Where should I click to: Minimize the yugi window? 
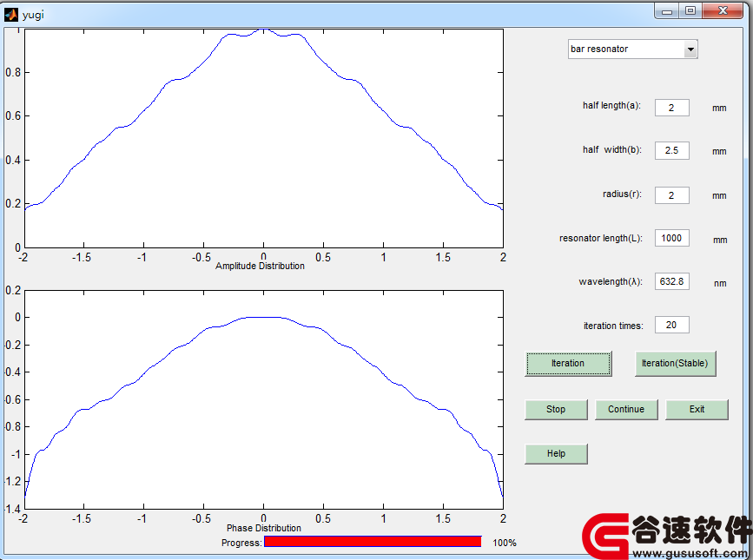coord(666,11)
